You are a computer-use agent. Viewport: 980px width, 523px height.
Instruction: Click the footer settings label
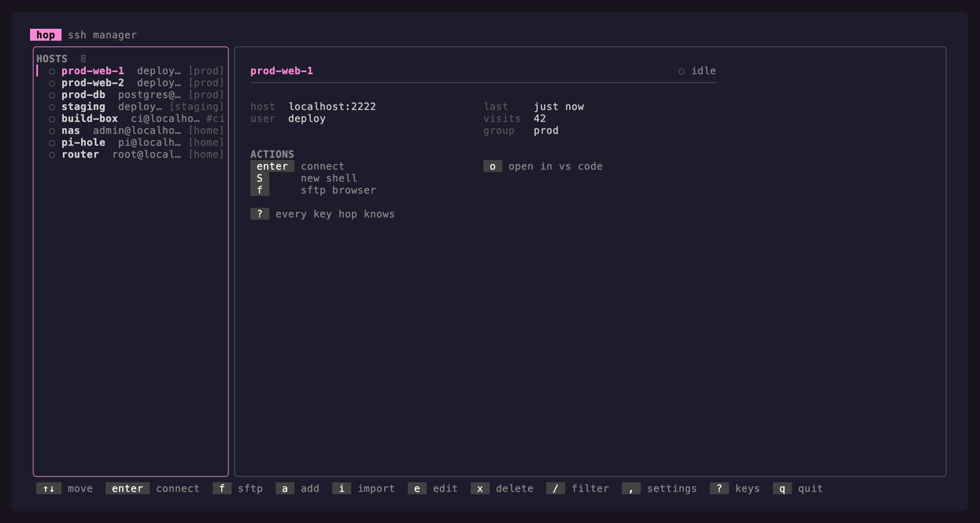tap(672, 488)
